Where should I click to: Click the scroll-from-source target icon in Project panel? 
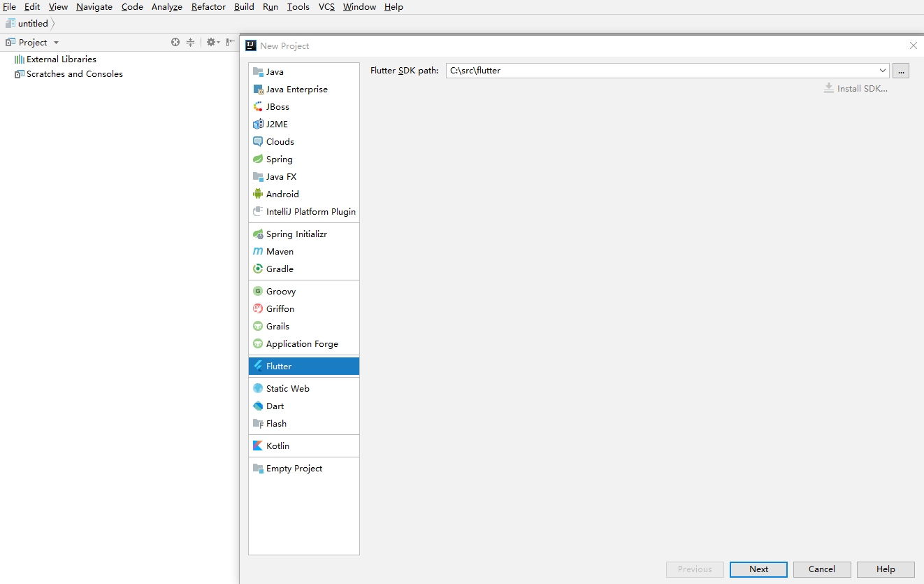pos(175,42)
